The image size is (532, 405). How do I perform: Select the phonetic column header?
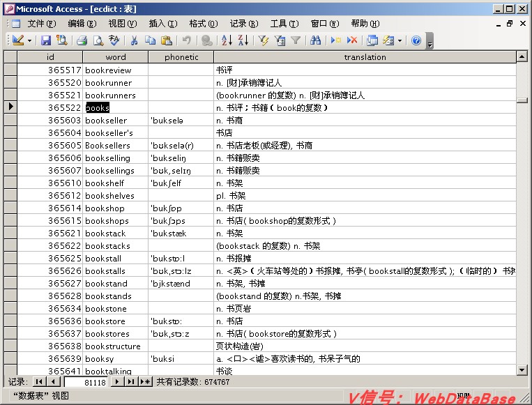(181, 57)
